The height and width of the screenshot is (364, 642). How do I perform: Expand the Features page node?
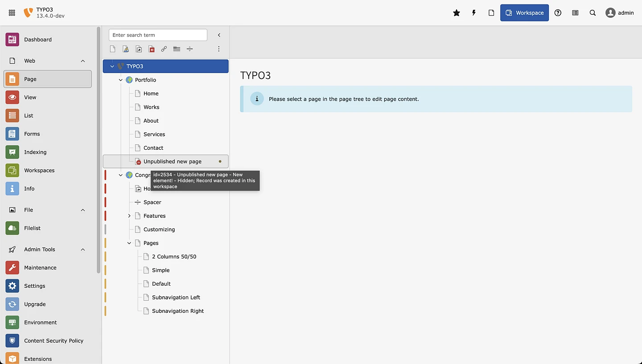[x=129, y=216]
